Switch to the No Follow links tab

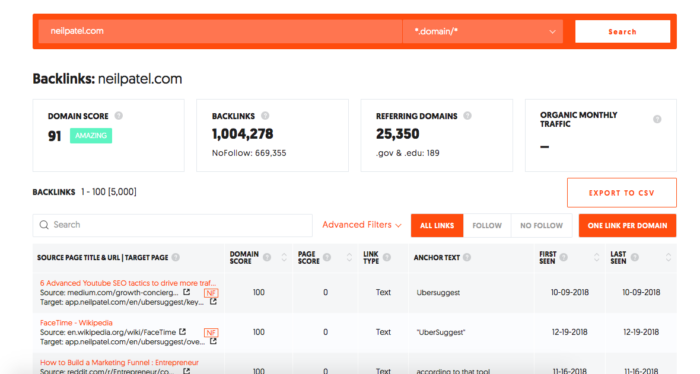pyautogui.click(x=542, y=225)
